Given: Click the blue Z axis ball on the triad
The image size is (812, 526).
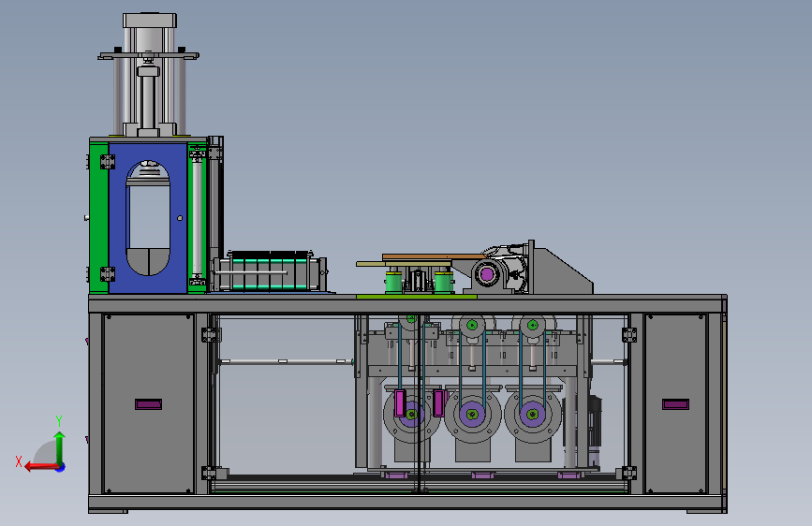Looking at the screenshot, I should coord(61,467).
